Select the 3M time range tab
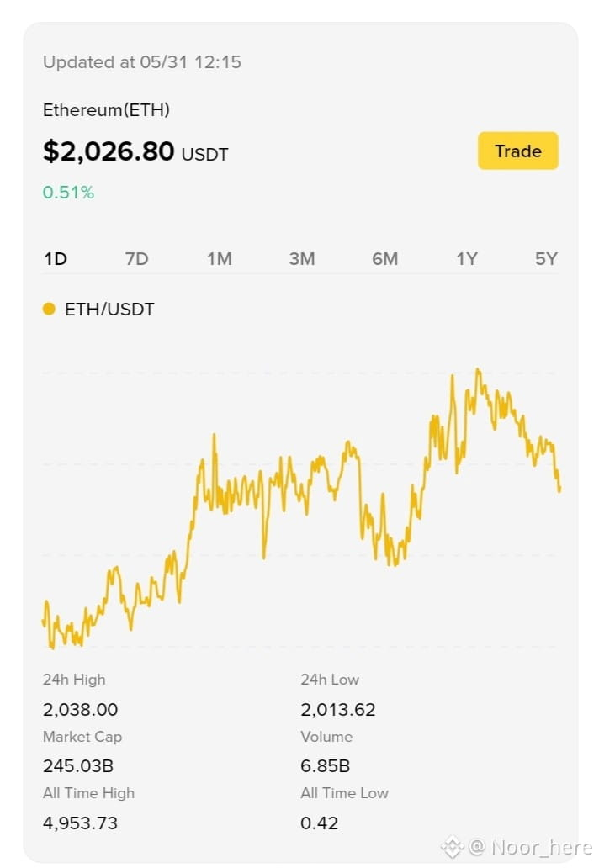 click(302, 258)
